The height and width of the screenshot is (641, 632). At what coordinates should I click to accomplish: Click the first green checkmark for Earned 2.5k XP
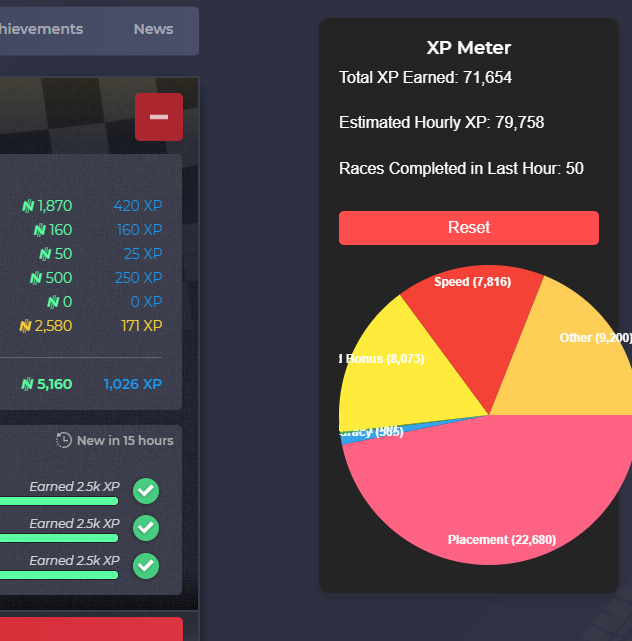tap(146, 491)
